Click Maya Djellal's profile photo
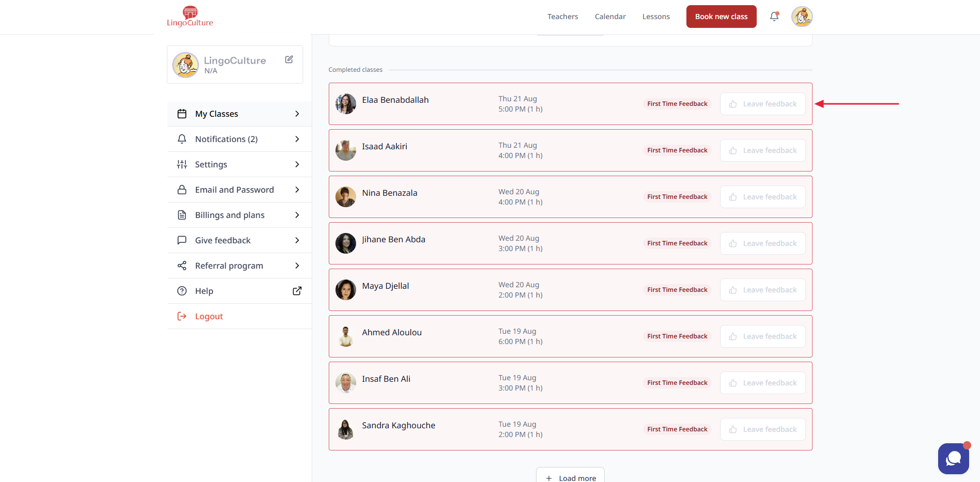 346,290
